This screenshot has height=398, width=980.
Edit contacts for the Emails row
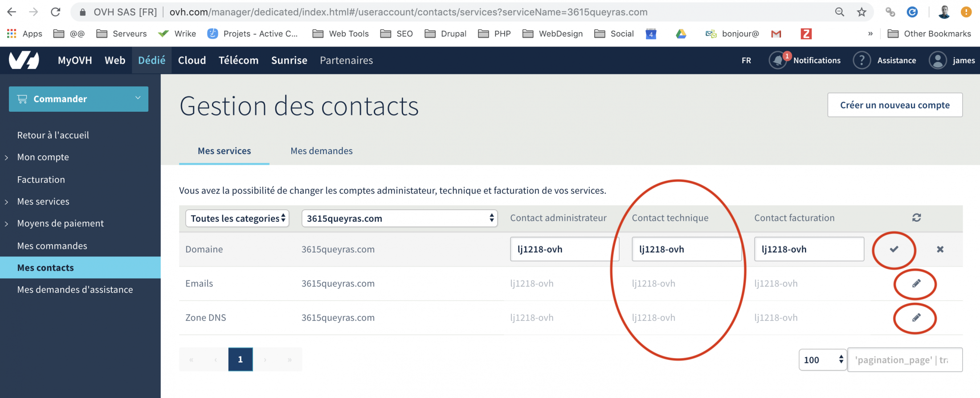pyautogui.click(x=916, y=284)
